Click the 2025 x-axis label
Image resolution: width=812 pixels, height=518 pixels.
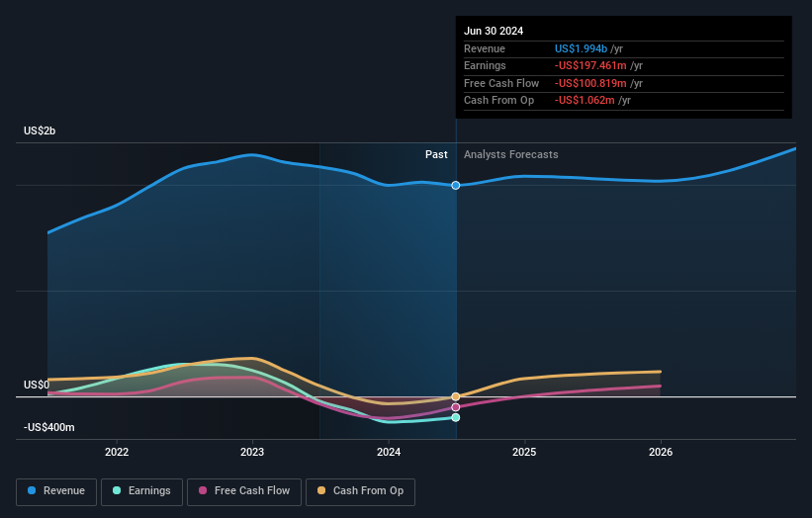point(524,452)
